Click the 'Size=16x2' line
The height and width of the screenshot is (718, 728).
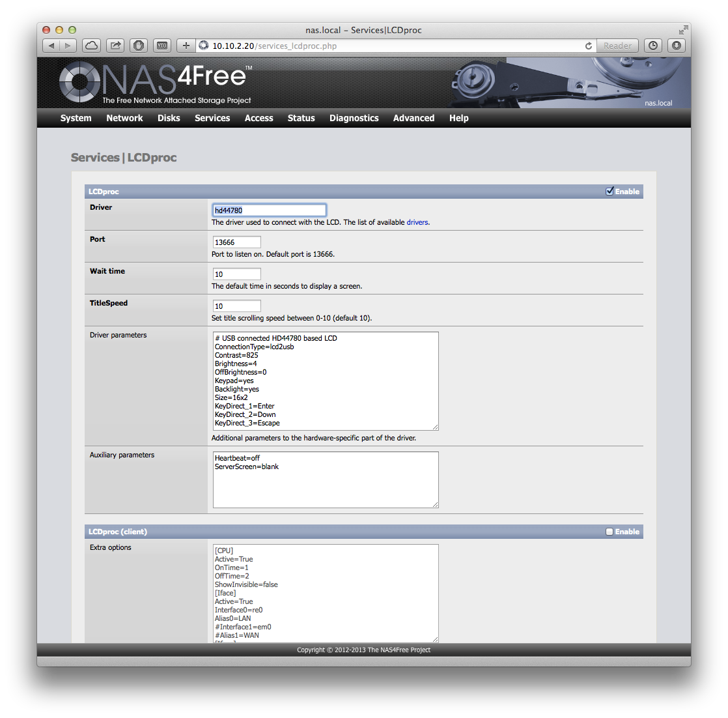[231, 397]
